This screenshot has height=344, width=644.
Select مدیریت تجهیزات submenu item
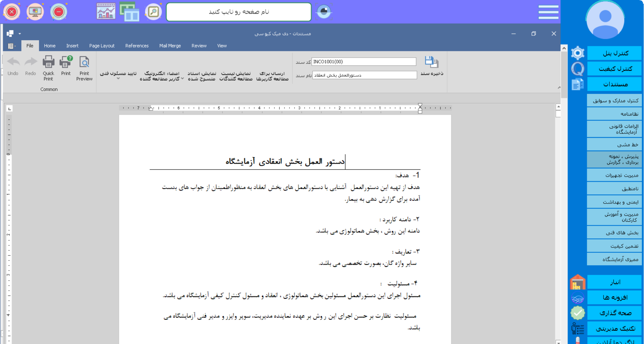point(614,175)
